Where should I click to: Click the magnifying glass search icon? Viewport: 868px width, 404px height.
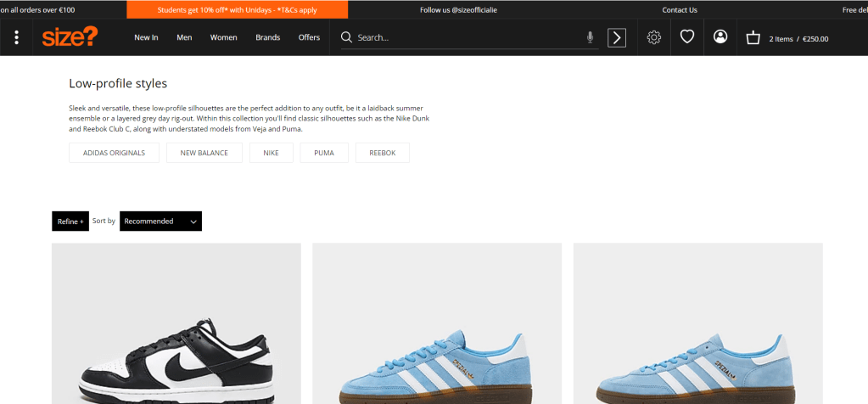point(346,37)
